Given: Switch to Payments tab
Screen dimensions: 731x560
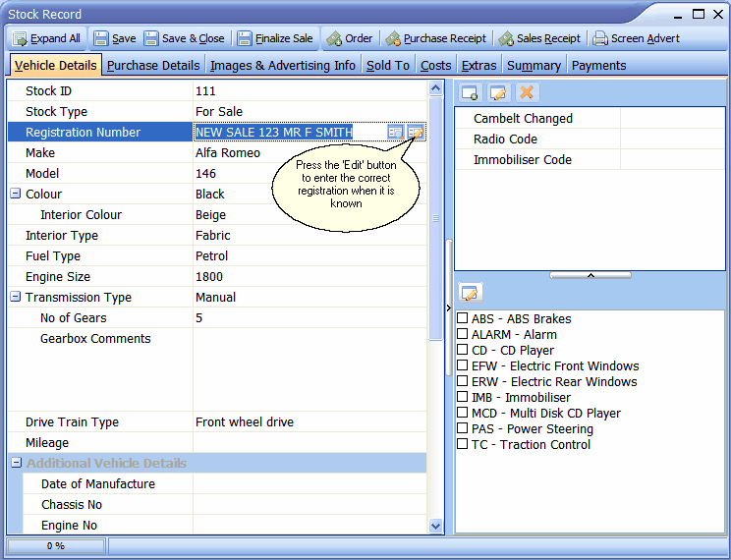Looking at the screenshot, I should pyautogui.click(x=598, y=65).
